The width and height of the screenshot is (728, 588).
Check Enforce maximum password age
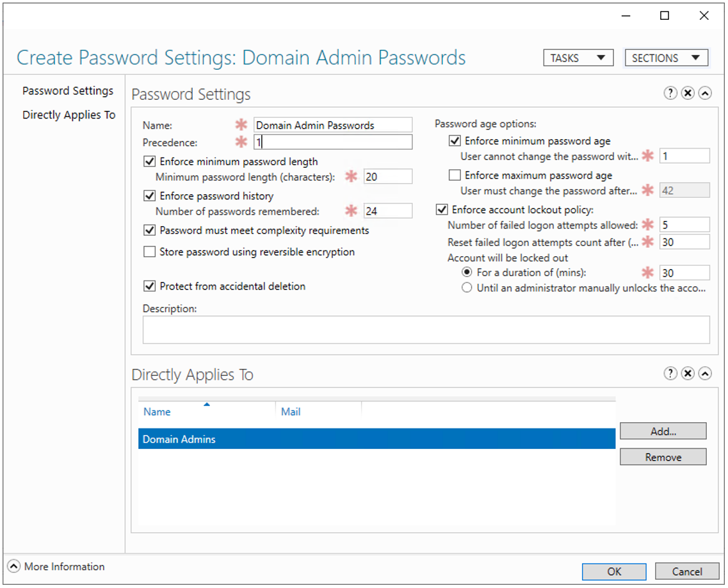(455, 175)
